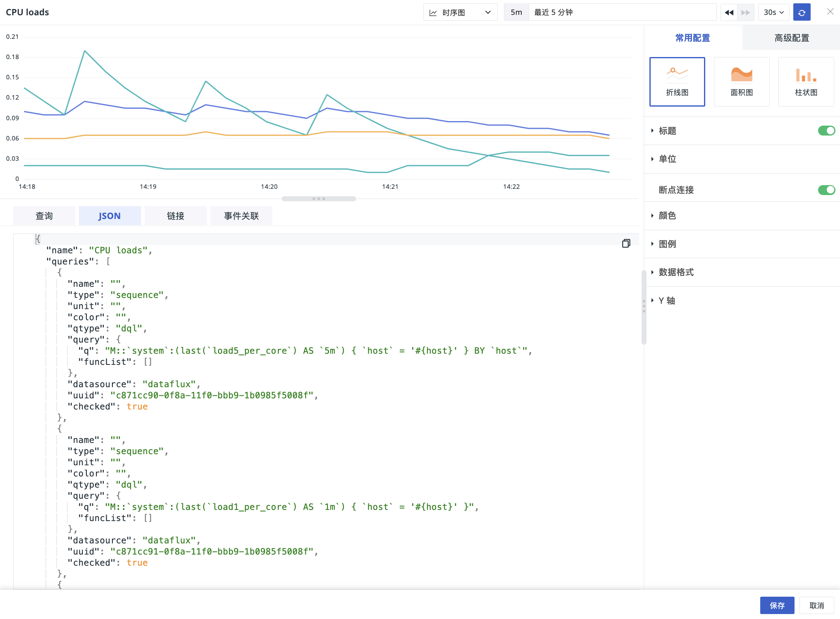Switch to the 事件关联 tab
Image resolution: width=840 pixels, height=619 pixels.
[241, 216]
